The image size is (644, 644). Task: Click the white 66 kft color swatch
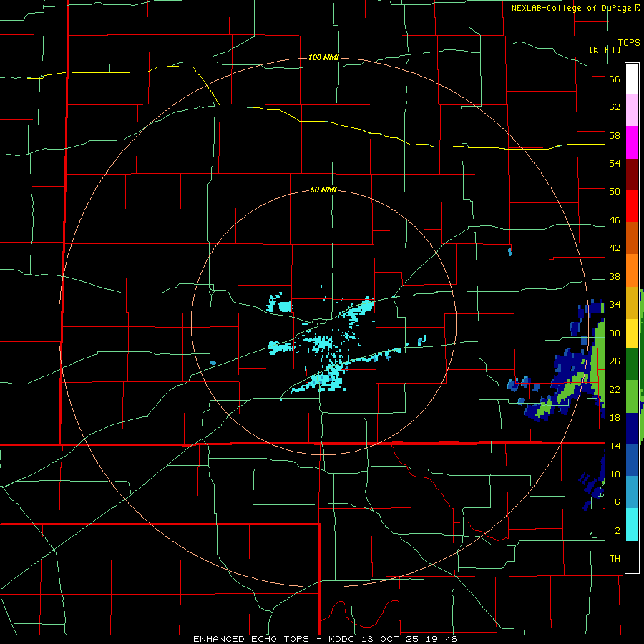click(x=632, y=79)
